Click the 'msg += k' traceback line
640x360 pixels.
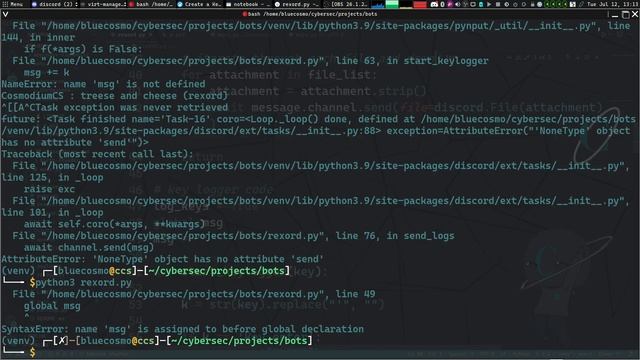click(x=47, y=73)
